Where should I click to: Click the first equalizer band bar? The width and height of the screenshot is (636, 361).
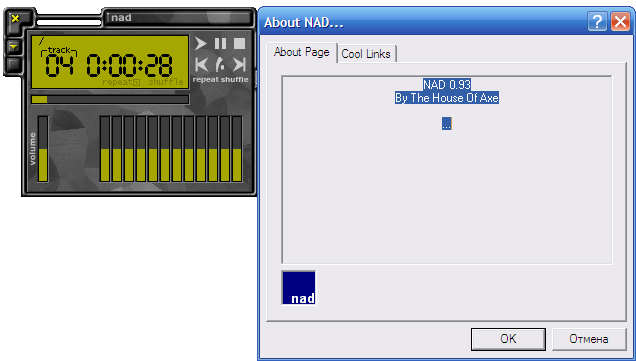[105, 149]
